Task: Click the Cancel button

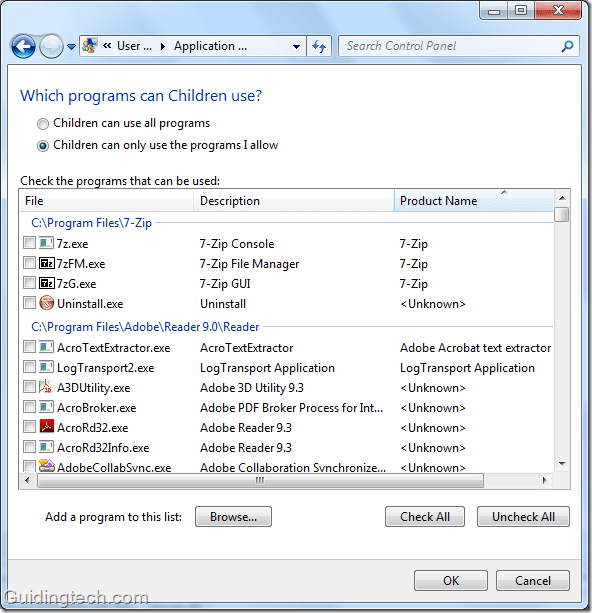Action: 533,581
